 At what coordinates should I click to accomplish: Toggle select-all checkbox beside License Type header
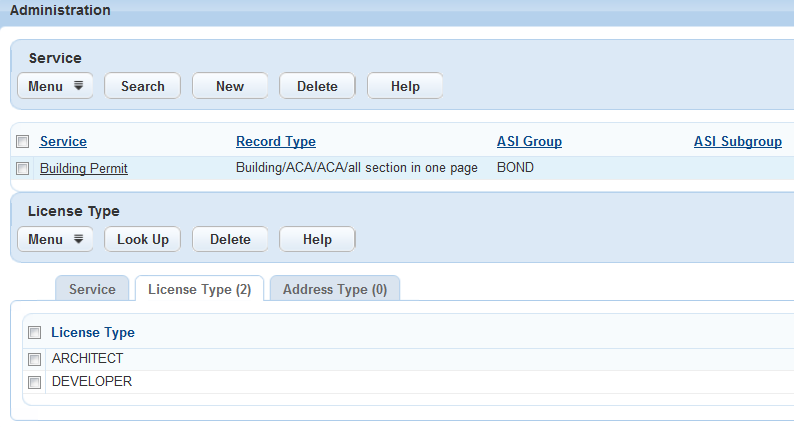coord(35,333)
